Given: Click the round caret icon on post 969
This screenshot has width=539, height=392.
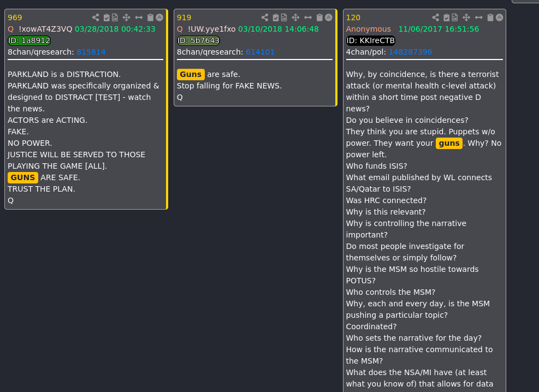Looking at the screenshot, I should coord(159,17).
